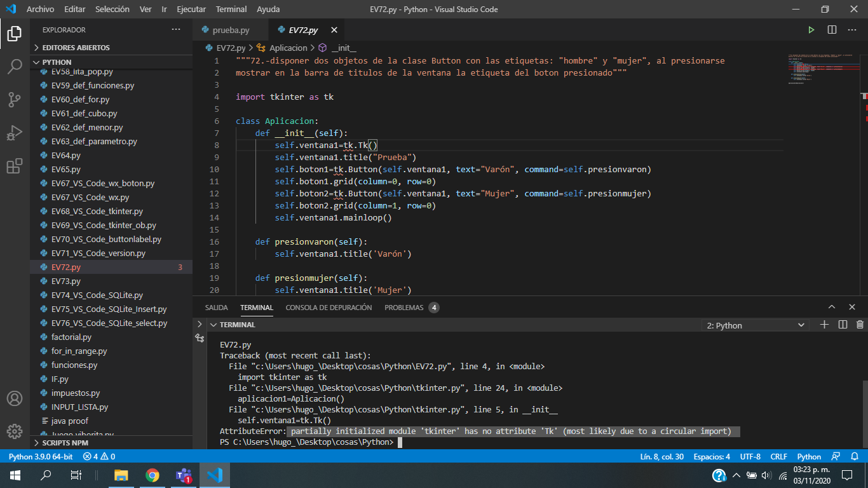Open the Run and Debug view
This screenshot has height=488, width=868.
tap(15, 133)
